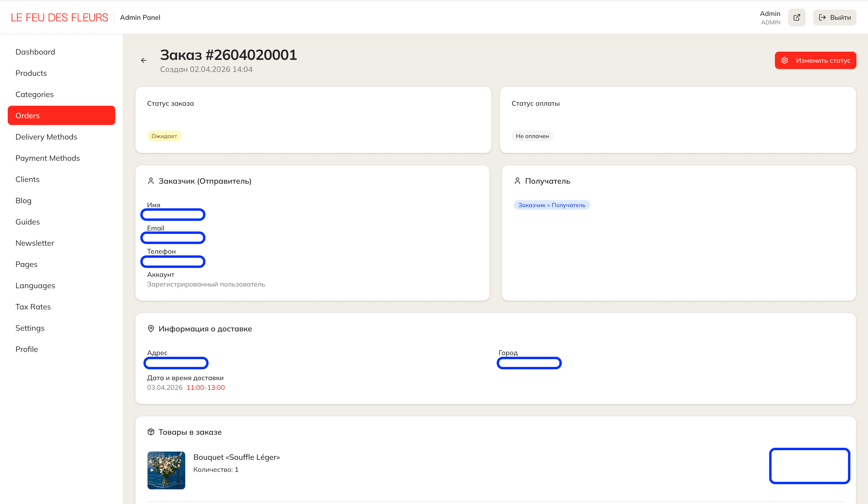
Task: Click the gear icon on Изменить статус
Action: tap(784, 60)
